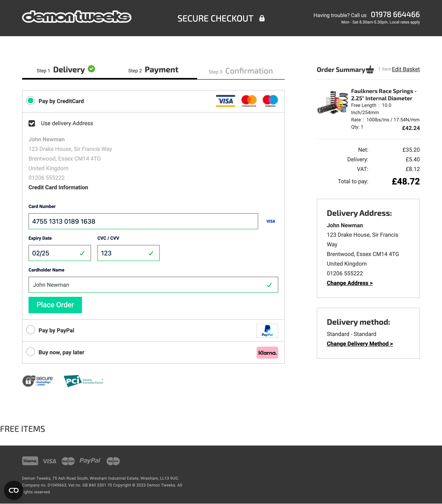The height and width of the screenshot is (504, 442).
Task: Click the PayPal logo on PayPal option
Action: (x=267, y=330)
